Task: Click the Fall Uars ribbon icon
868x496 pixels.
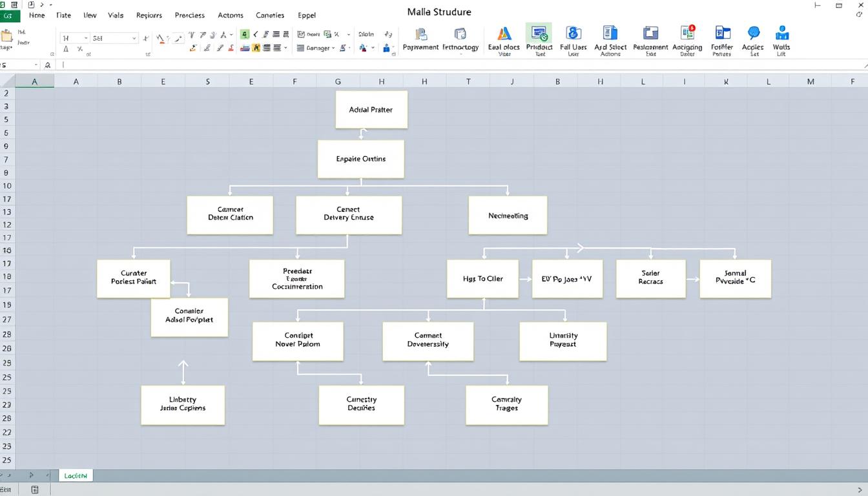Action: click(x=573, y=34)
